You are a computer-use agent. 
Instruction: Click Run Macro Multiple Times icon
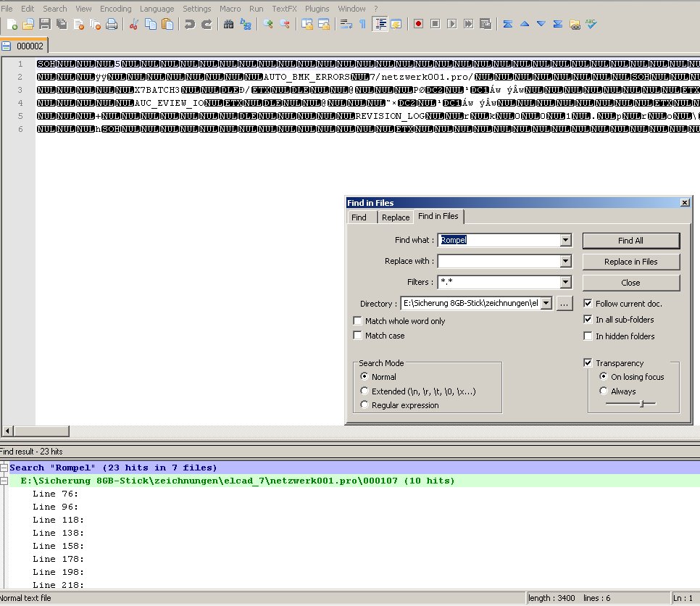468,24
